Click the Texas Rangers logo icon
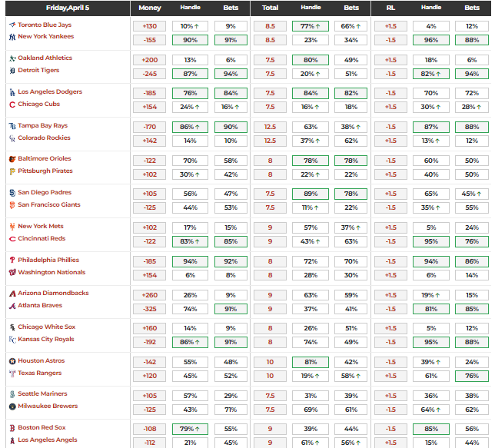 point(12,373)
